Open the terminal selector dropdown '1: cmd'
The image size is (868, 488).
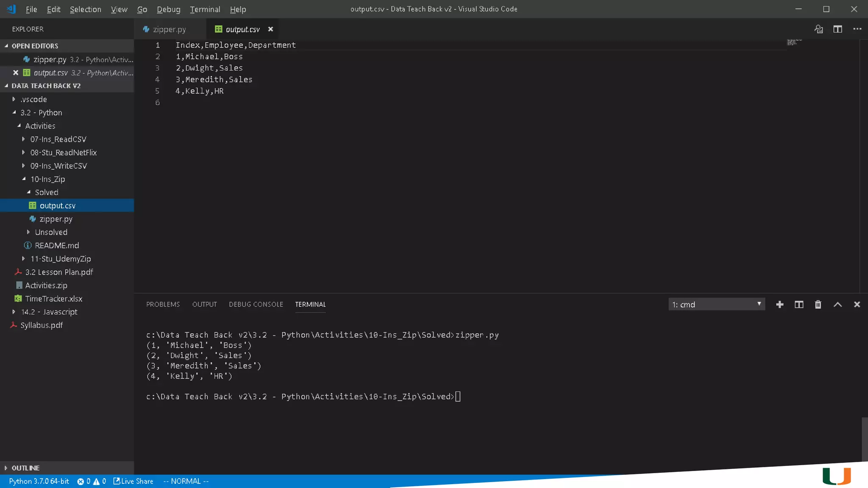[716, 305]
